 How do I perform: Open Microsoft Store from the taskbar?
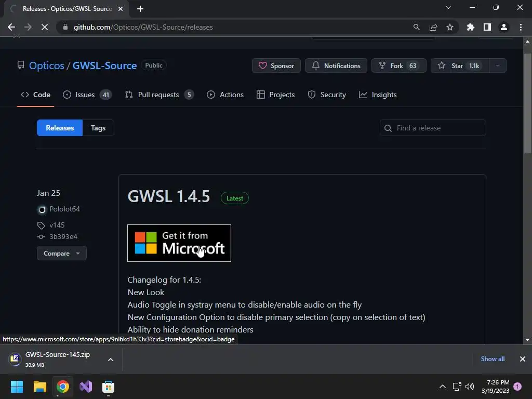pyautogui.click(x=108, y=387)
